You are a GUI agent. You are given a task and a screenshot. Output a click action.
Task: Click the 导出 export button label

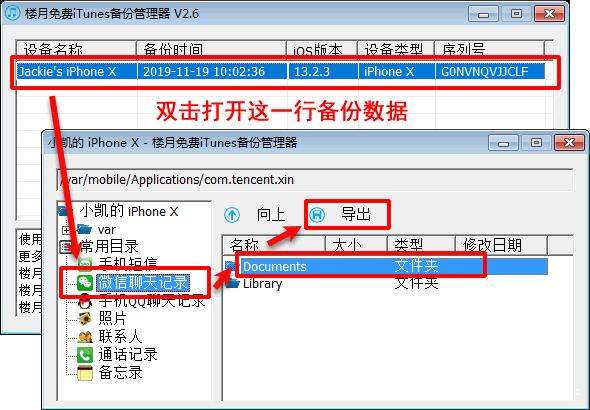point(356,214)
